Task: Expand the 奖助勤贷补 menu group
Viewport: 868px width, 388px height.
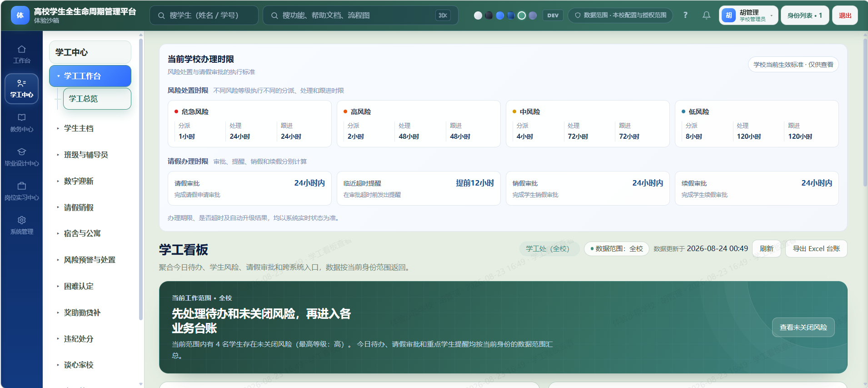Action: pyautogui.click(x=90, y=312)
